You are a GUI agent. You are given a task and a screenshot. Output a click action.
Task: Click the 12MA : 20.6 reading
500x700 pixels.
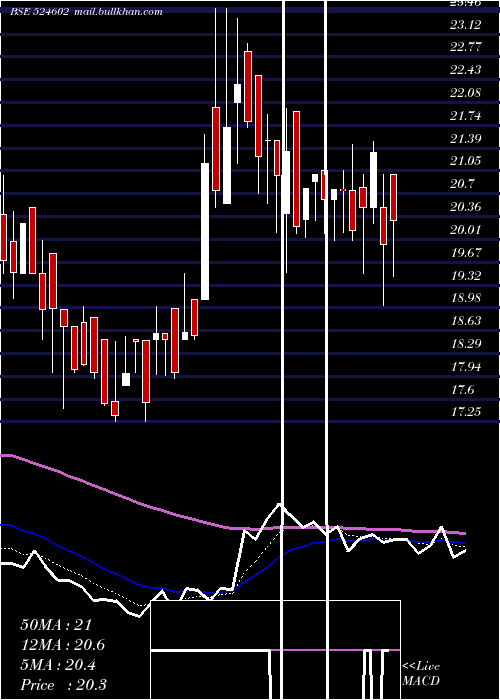(63, 645)
